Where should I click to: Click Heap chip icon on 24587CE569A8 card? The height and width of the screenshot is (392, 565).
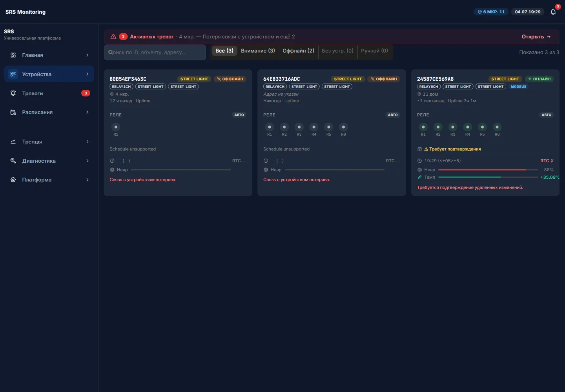(x=419, y=170)
